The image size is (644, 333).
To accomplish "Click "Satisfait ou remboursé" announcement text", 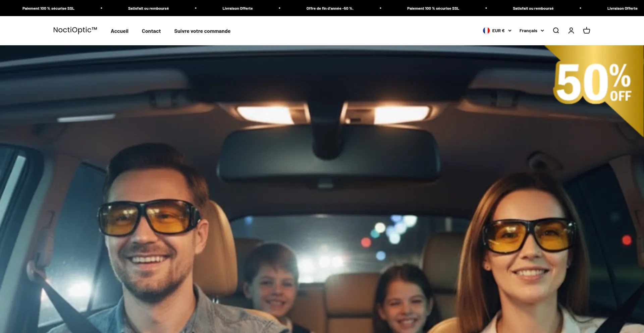I will coord(148,8).
